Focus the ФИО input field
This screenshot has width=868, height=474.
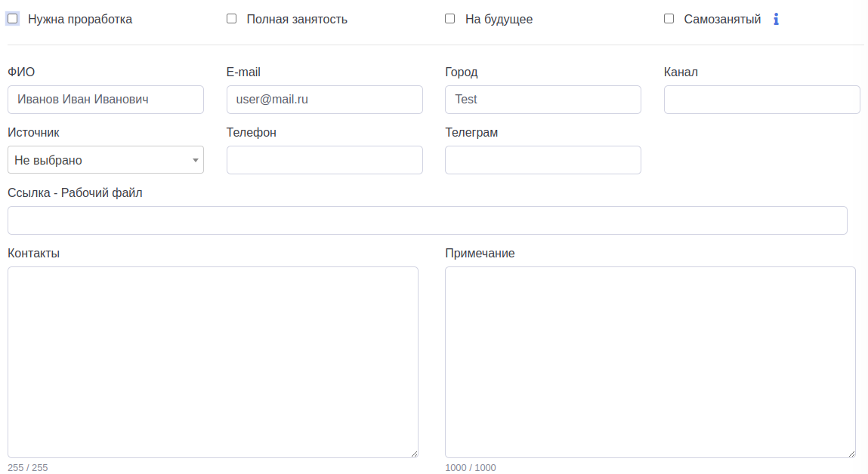point(106,100)
